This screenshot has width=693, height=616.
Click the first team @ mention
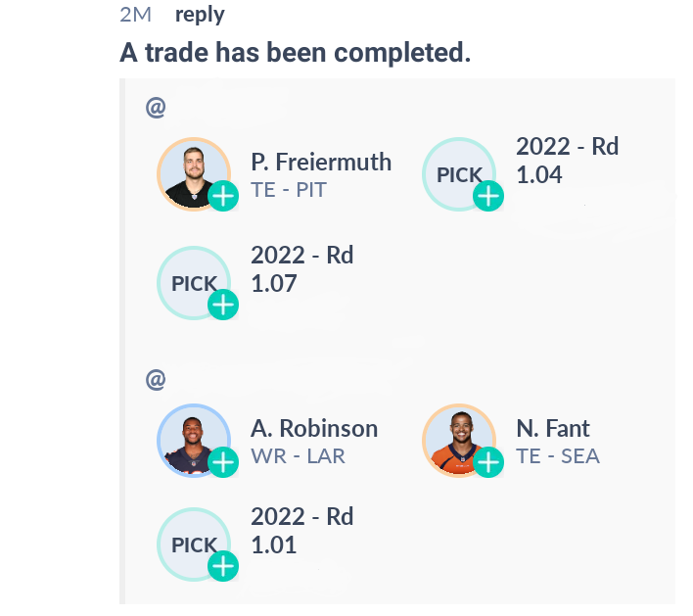pyautogui.click(x=156, y=108)
